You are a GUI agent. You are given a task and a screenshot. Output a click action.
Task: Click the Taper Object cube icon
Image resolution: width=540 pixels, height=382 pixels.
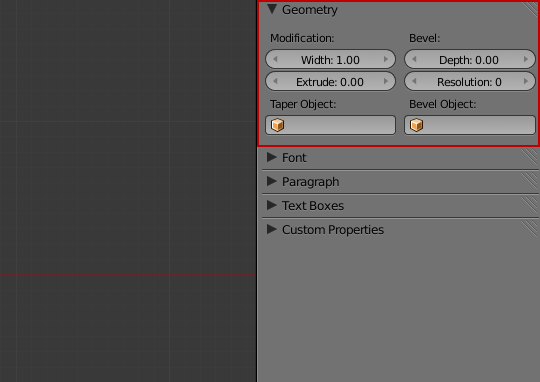click(278, 125)
